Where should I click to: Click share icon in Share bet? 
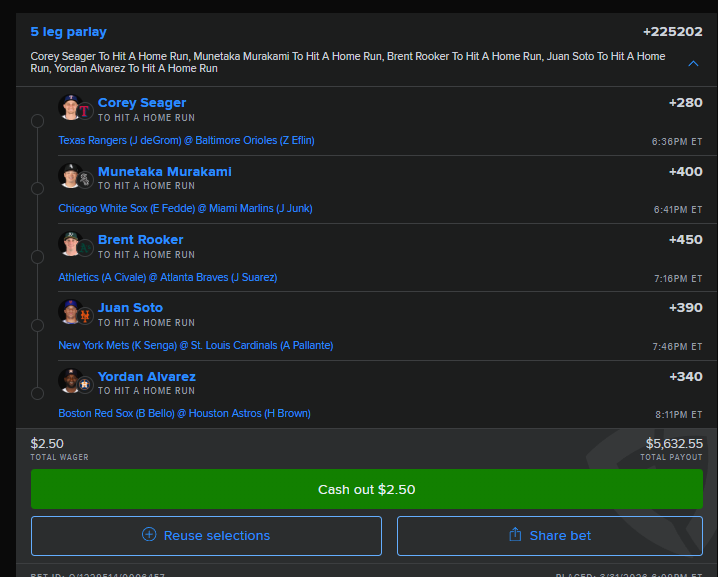515,534
